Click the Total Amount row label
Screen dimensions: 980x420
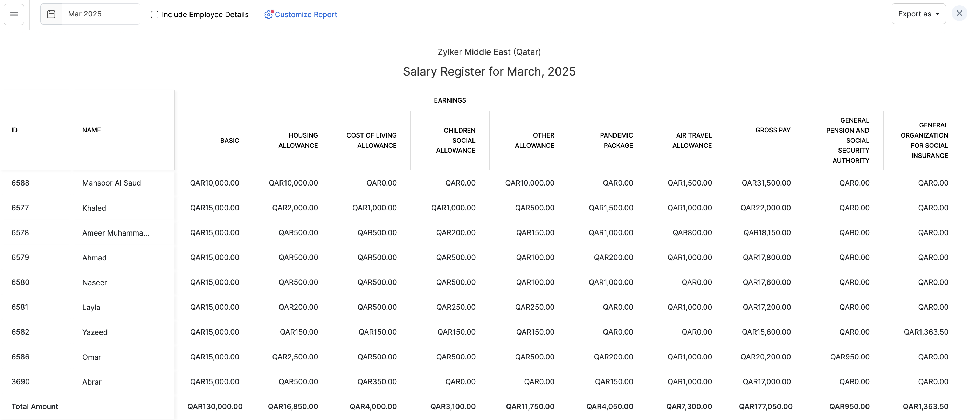pyautogui.click(x=35, y=407)
